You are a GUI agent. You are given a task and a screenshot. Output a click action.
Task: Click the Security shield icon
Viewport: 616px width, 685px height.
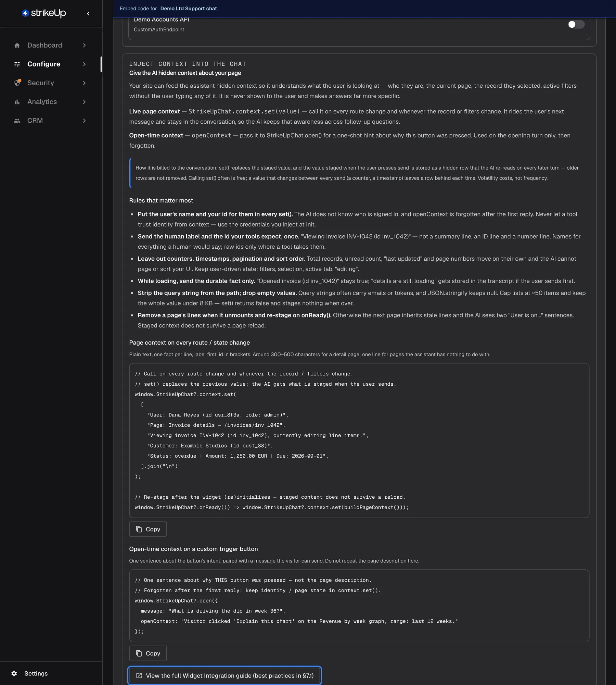17,83
